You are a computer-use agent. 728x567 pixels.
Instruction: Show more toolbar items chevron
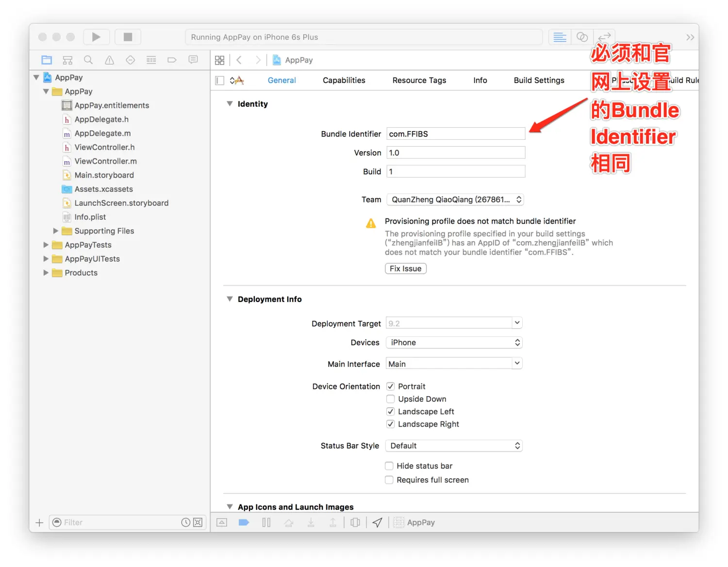(x=690, y=37)
